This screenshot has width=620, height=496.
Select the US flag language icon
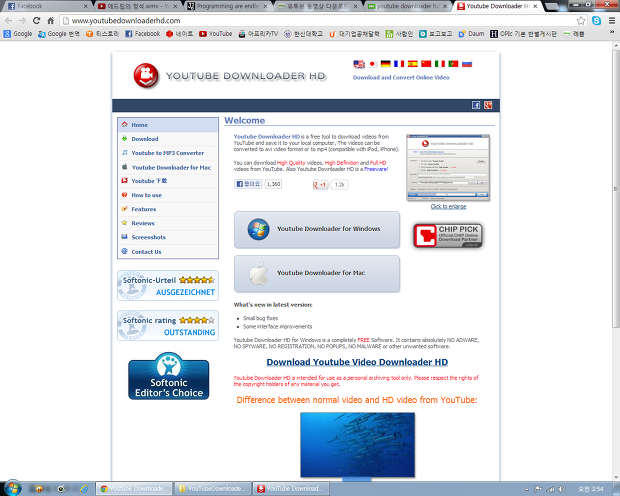point(359,64)
